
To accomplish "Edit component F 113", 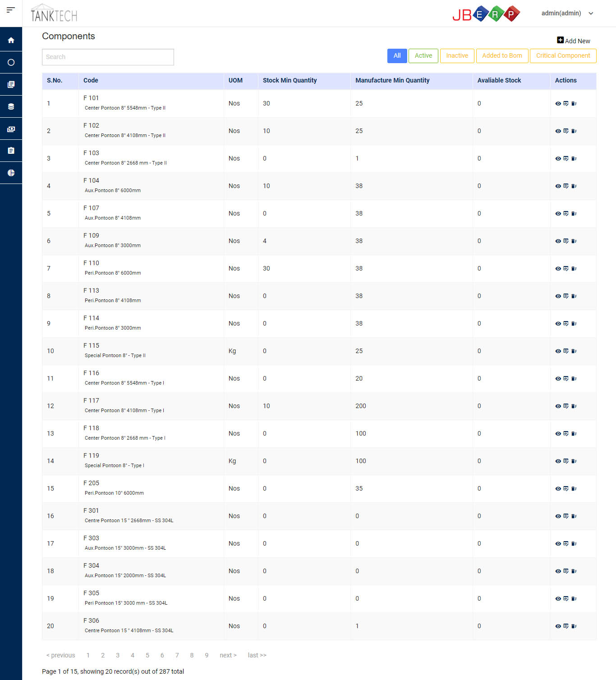I will (x=566, y=296).
